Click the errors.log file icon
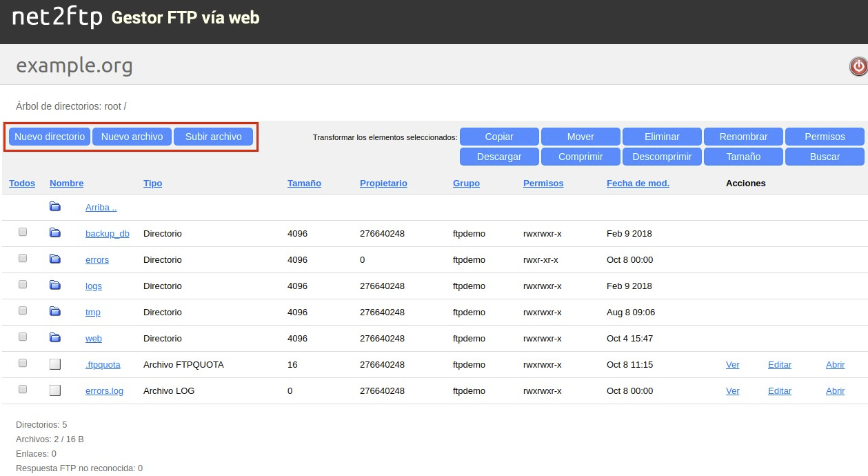The height and width of the screenshot is (476, 868). pos(55,390)
